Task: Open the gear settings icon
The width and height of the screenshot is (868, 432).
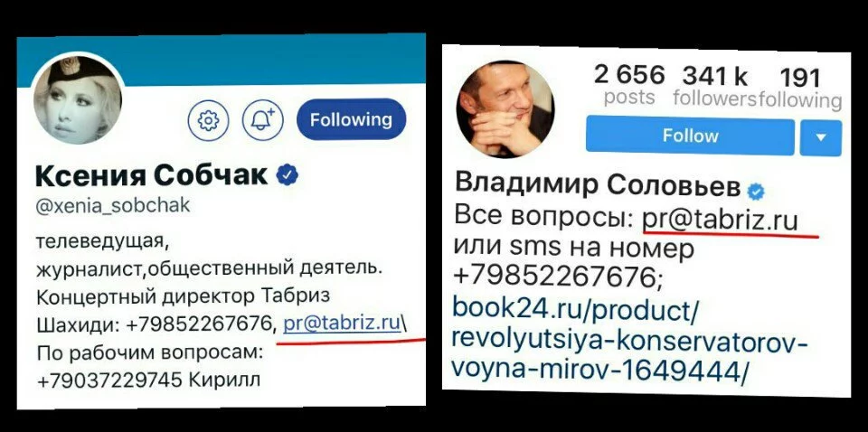Action: (208, 119)
